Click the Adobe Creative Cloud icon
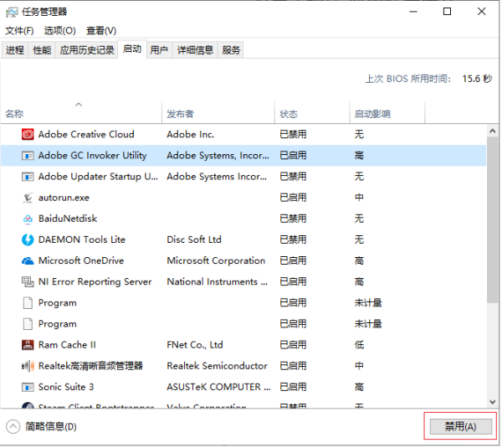The width and height of the screenshot is (502, 448). click(x=28, y=135)
